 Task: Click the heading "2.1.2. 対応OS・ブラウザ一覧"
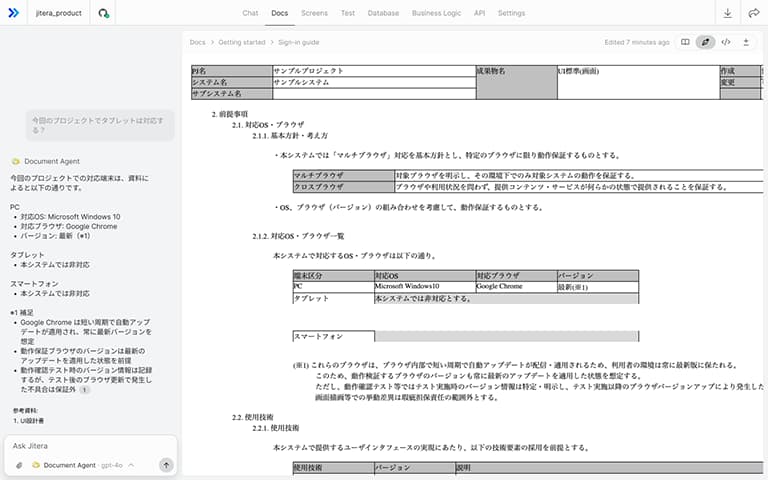point(298,236)
